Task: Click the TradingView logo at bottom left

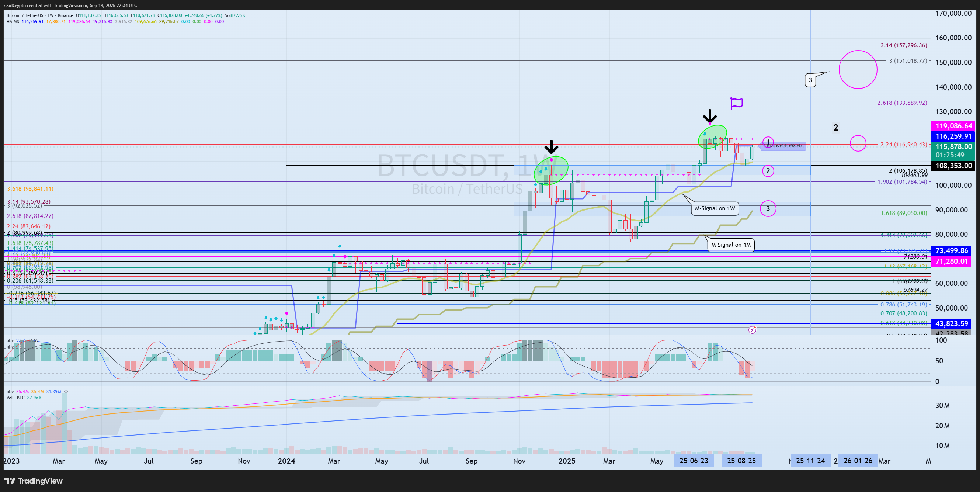Action: click(x=34, y=481)
